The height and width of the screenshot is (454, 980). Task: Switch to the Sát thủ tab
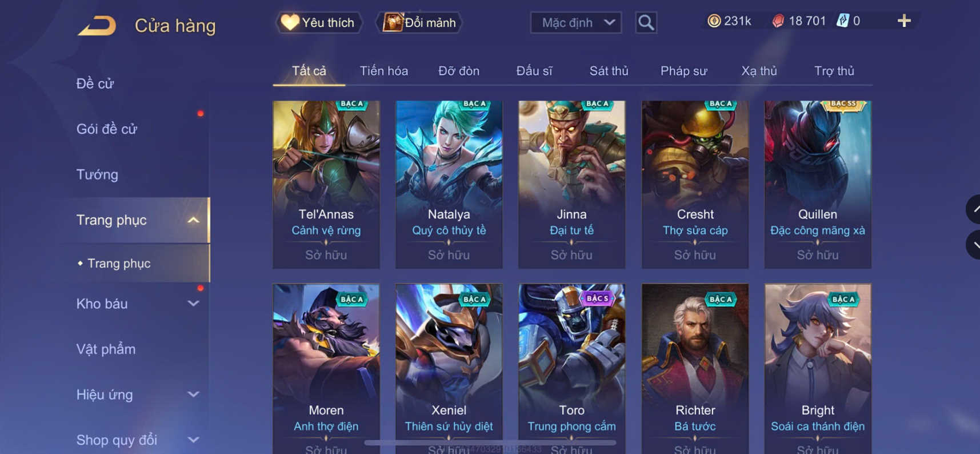[x=609, y=71]
